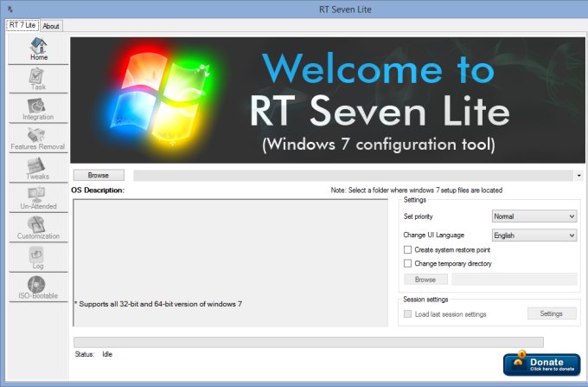This screenshot has height=387, width=588.
Task: Open the Change UI Language dropdown
Action: pyautogui.click(x=534, y=235)
